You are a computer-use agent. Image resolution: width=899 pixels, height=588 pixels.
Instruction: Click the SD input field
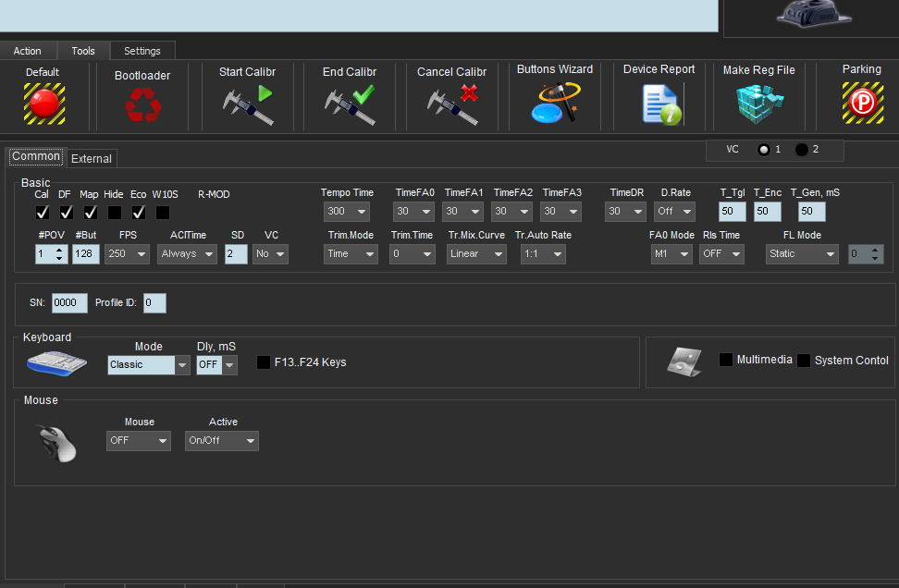tap(236, 254)
